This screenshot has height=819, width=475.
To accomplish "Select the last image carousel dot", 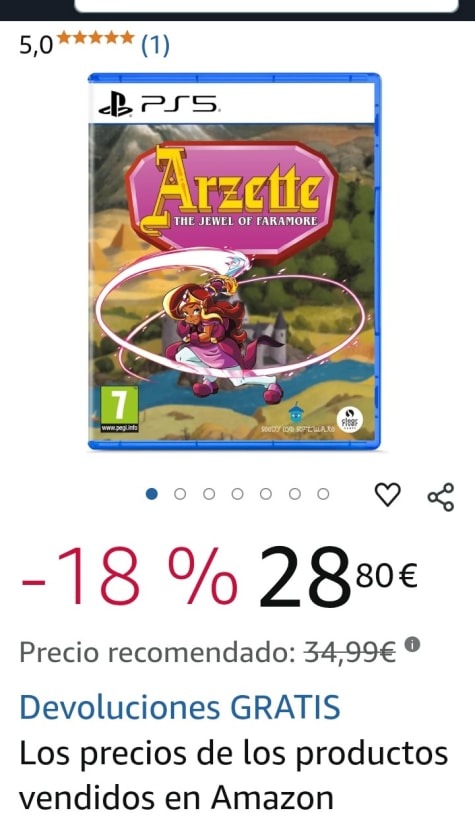I will coord(323,494).
